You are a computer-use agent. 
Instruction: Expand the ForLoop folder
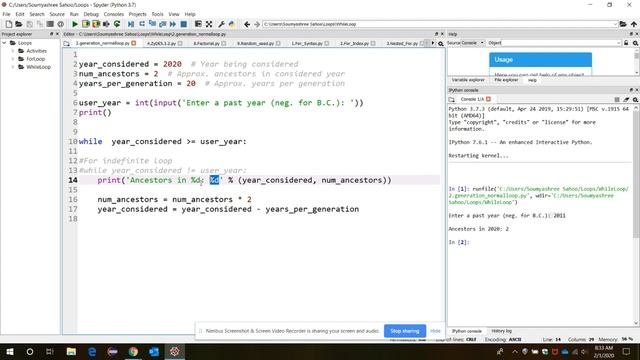point(13,59)
